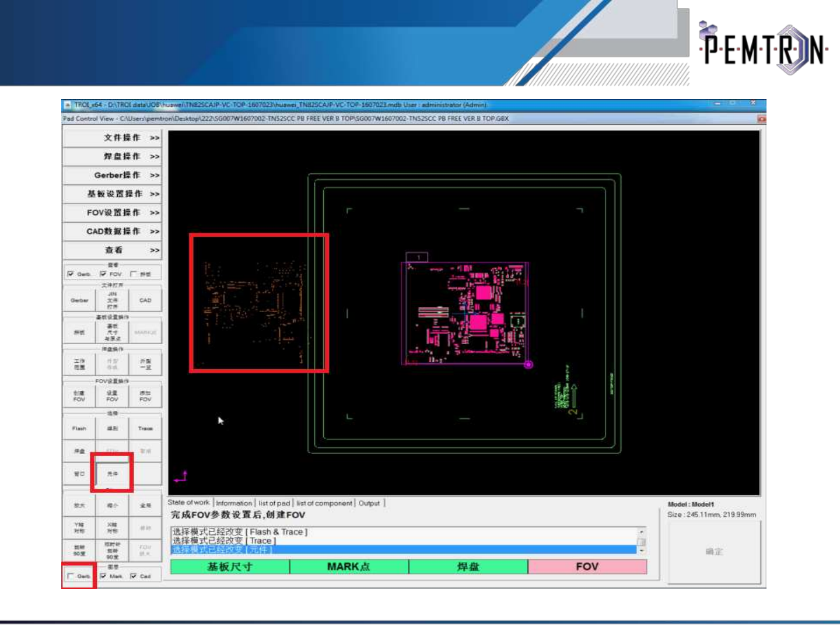This screenshot has width=840, height=630.
Task: Click the CAD file open button
Action: (145, 300)
